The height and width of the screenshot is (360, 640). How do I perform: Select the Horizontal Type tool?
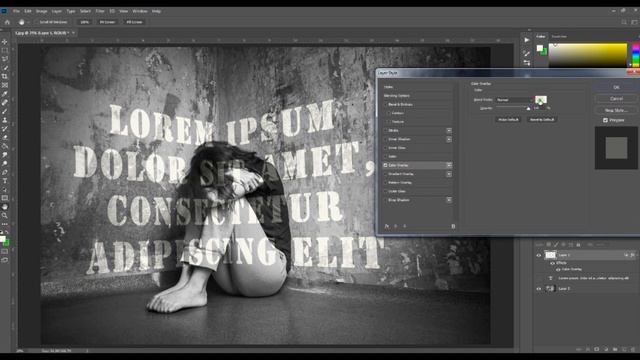(5, 181)
